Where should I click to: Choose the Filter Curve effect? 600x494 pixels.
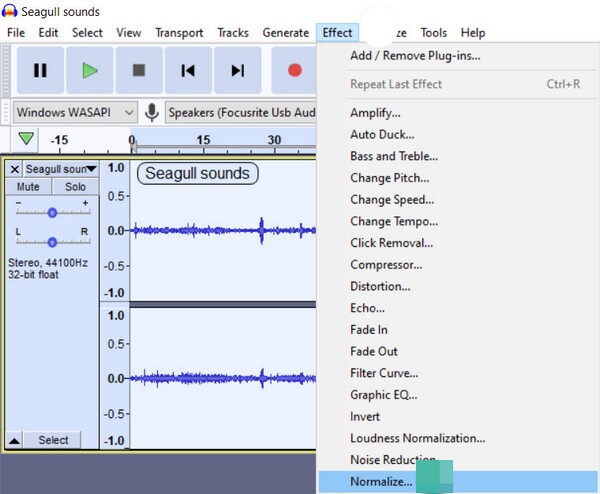[x=458, y=373]
